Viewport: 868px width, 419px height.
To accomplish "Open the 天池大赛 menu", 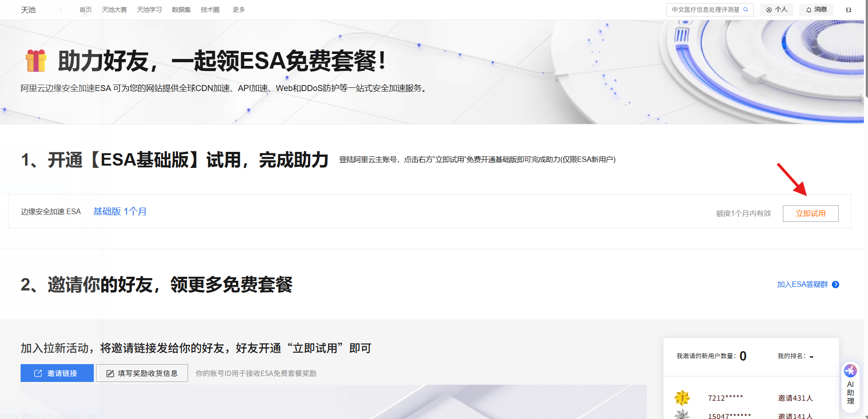I will point(114,10).
